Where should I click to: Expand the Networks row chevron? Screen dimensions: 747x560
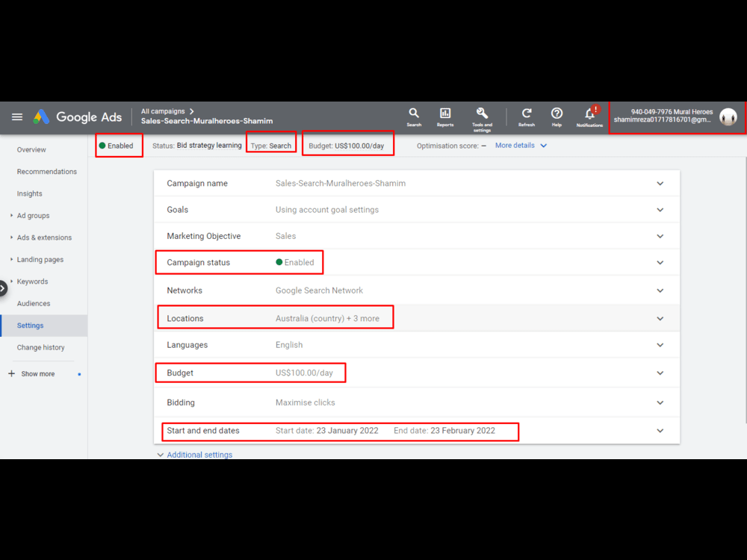point(660,290)
